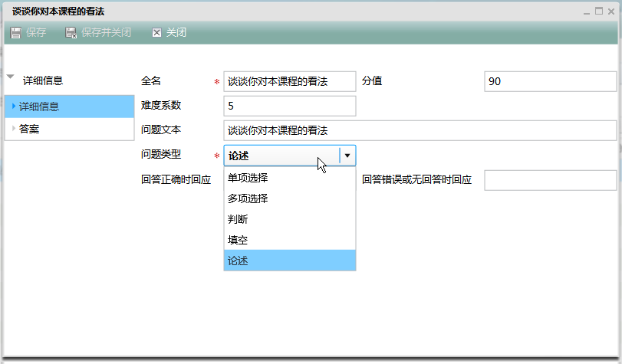Close the window with title bar X
This screenshot has width=622, height=364.
pos(611,11)
